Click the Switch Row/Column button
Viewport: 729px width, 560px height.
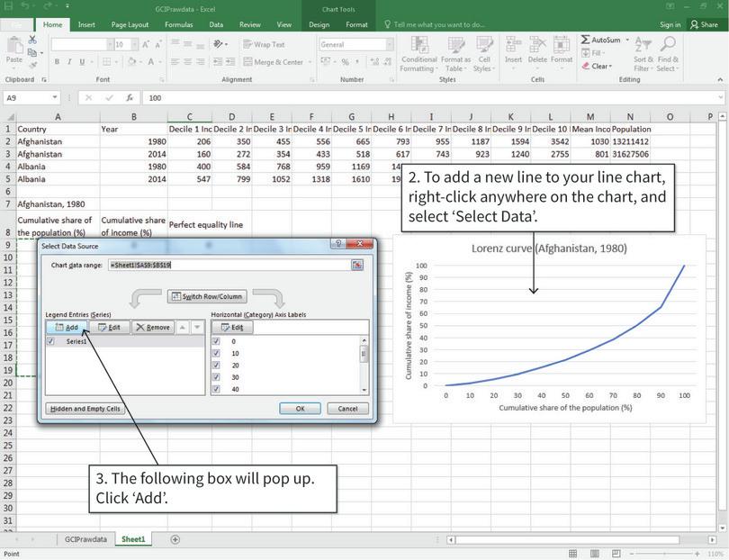(207, 296)
